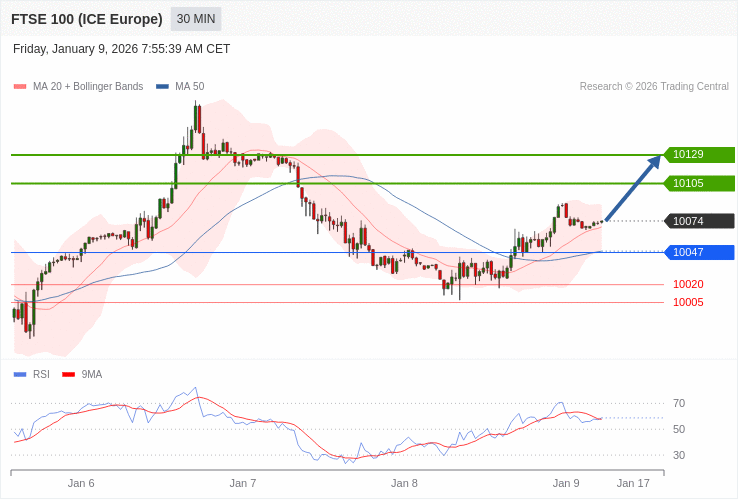
Task: Select the green 10105 resistance price tag
Action: pos(698,183)
